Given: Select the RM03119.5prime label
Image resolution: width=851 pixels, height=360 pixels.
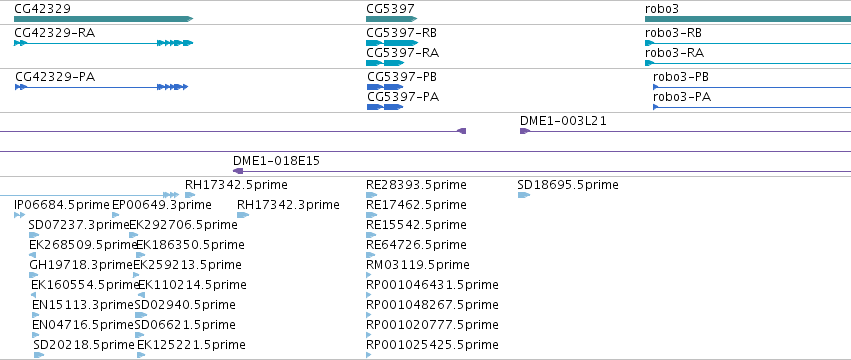Looking at the screenshot, I should click(418, 264).
